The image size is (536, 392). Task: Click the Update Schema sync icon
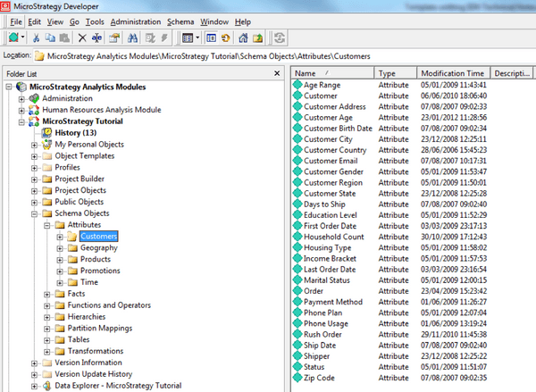(280, 38)
